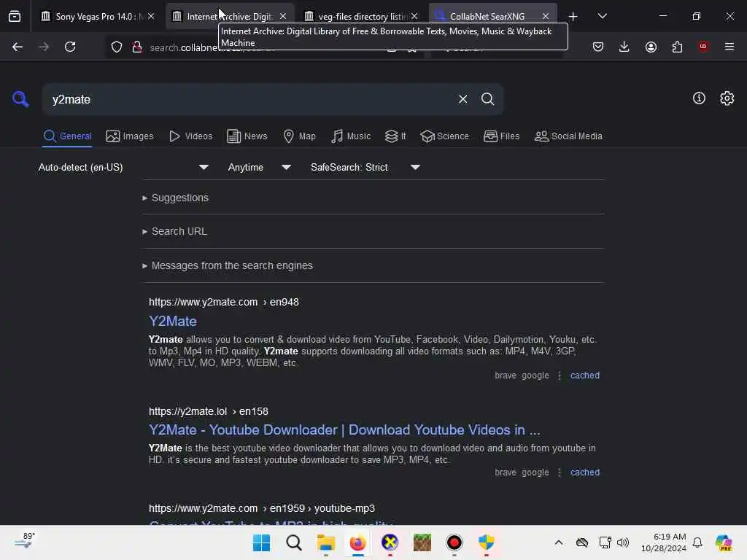Viewport: 747px width, 560px height.
Task: Click the uBlock Origin toolbar icon
Action: coord(703,47)
